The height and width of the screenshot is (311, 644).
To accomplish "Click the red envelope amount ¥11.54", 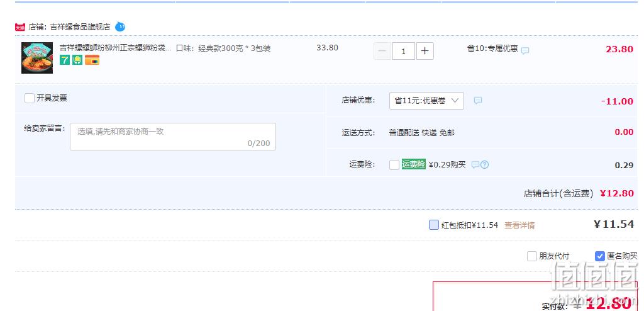I will coord(614,224).
